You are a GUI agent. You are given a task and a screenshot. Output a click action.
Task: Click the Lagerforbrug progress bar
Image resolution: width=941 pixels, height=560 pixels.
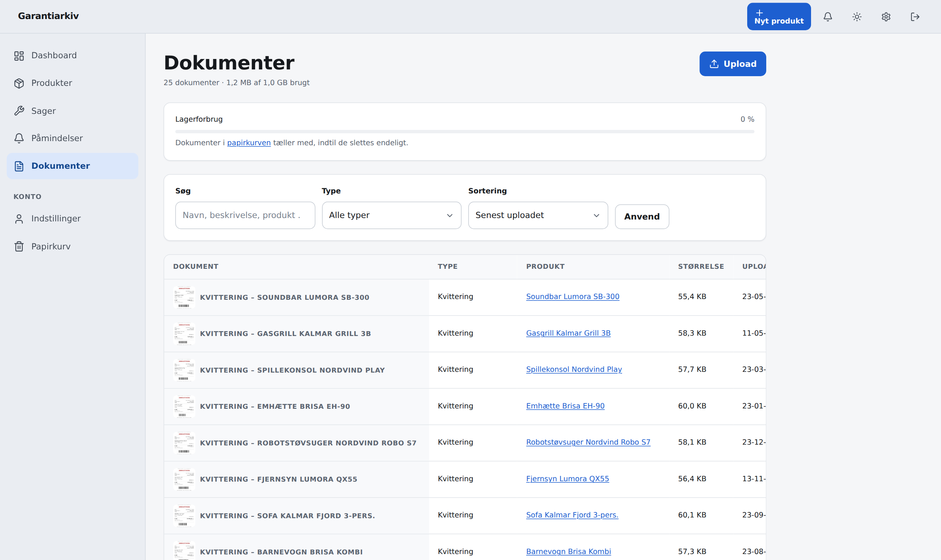[x=465, y=131]
